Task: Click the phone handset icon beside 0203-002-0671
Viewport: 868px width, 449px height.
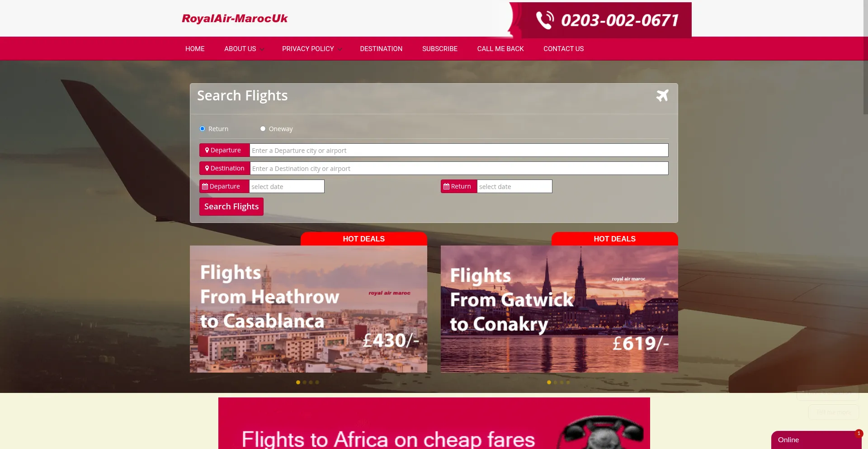Action: pyautogui.click(x=545, y=20)
